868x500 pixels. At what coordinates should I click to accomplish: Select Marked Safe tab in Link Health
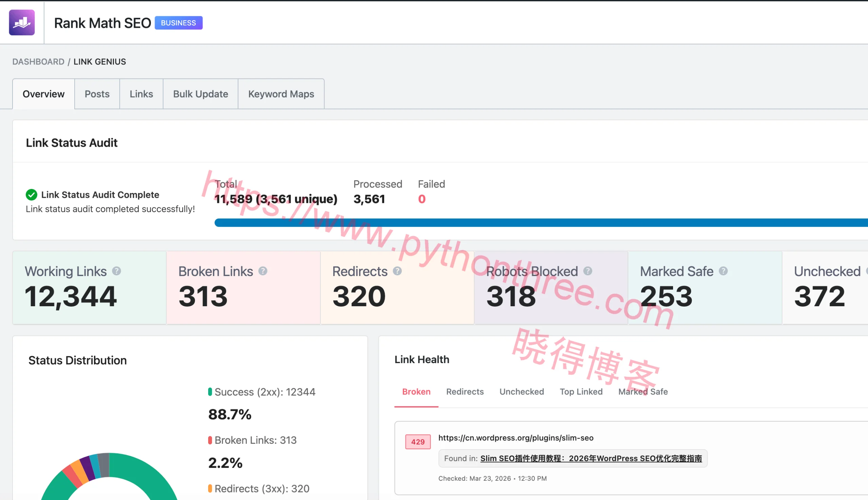click(643, 392)
